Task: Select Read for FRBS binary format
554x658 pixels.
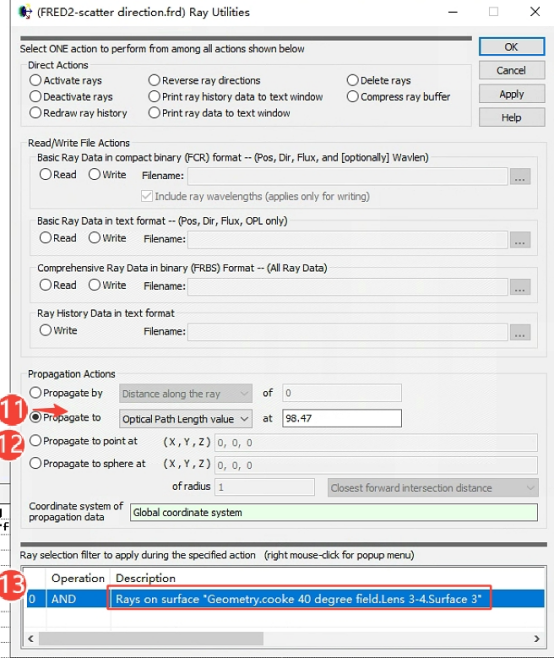Action: (x=58, y=285)
